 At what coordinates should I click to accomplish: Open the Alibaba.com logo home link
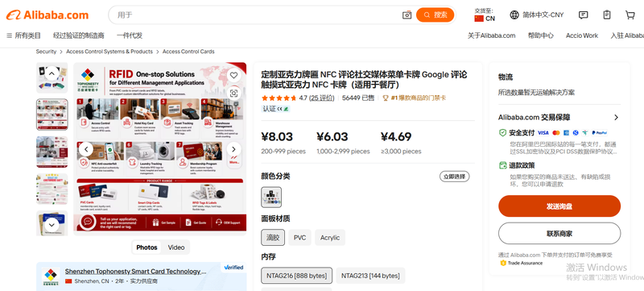pos(47,15)
